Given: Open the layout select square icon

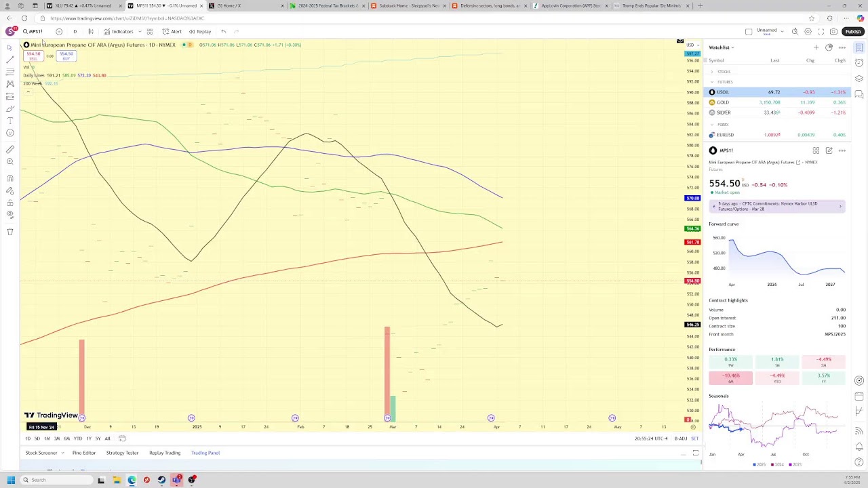Looking at the screenshot, I should [749, 31].
